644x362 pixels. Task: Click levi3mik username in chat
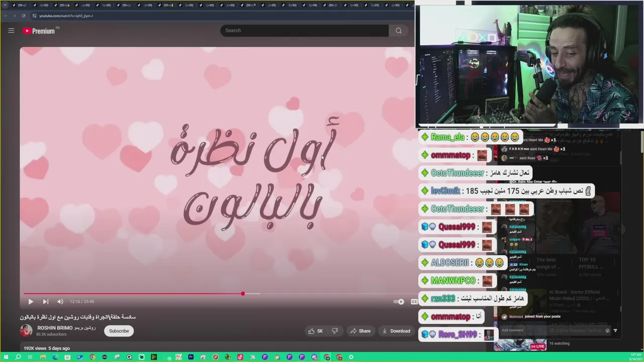tap(445, 191)
